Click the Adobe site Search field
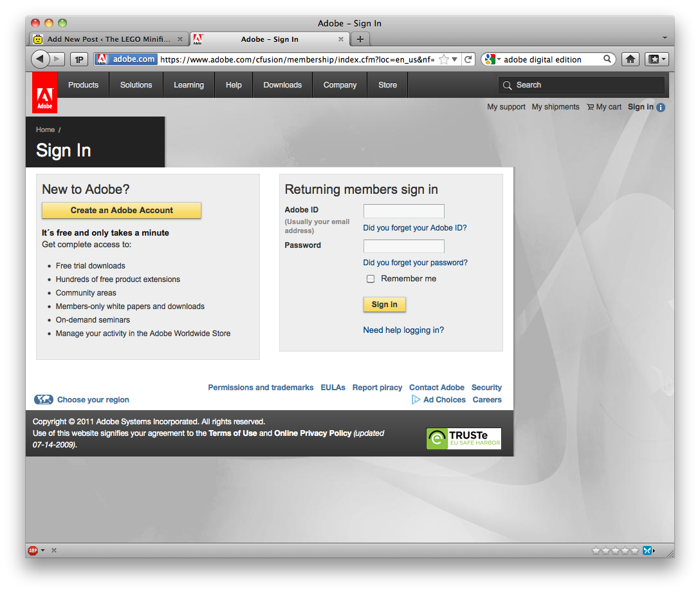 (581, 85)
